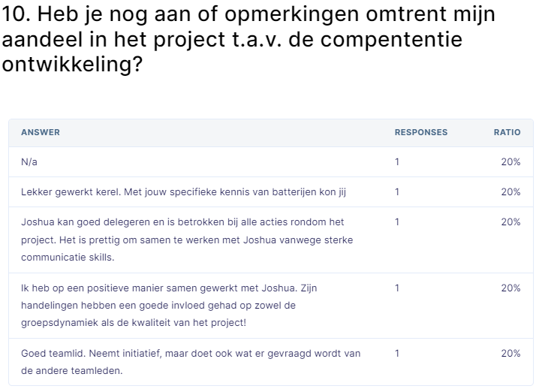The height and width of the screenshot is (392, 539).
Task: Select the 'Lekker gewerkt kerel' answer text
Action: point(183,191)
